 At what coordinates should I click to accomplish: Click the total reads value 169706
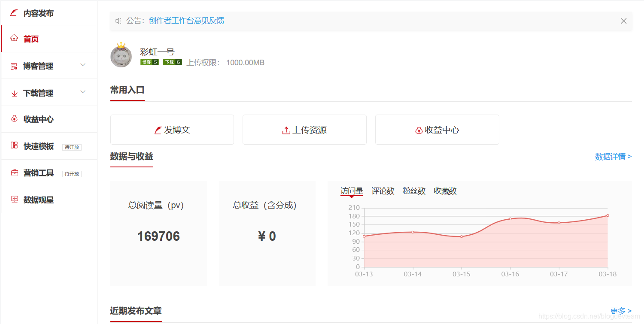[158, 236]
